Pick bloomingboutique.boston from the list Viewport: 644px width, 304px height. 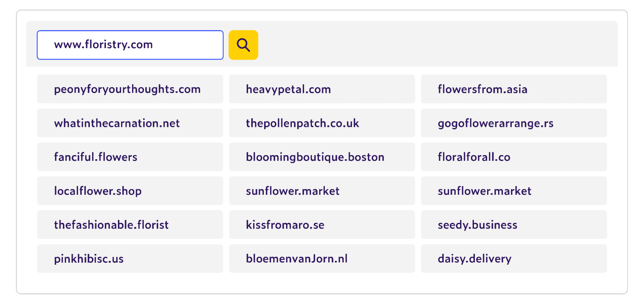click(x=322, y=157)
